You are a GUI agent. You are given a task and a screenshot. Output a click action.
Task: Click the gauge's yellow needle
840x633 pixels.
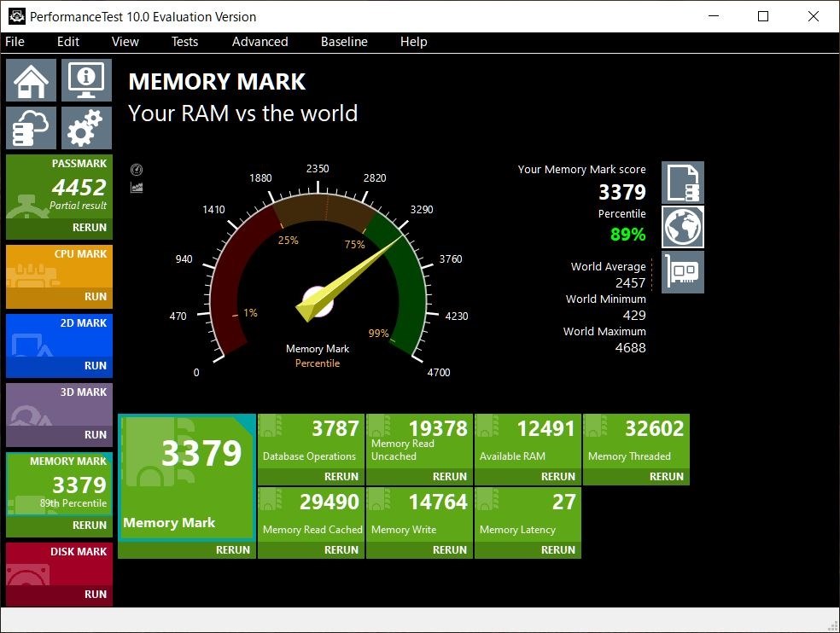348,279
